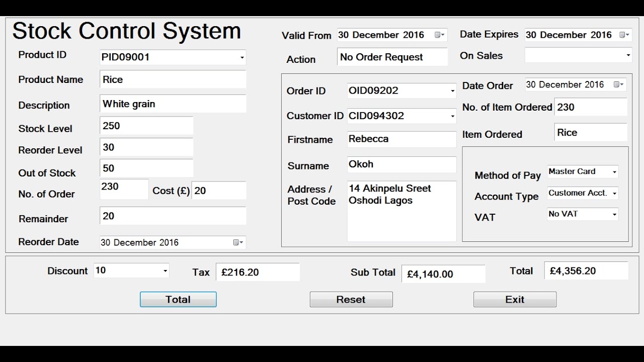
Task: Click the Total field showing £4,356.20
Action: pyautogui.click(x=586, y=270)
